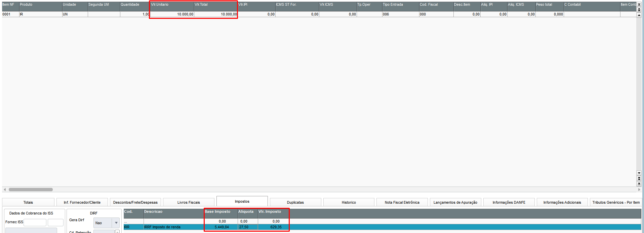
Task: Click the Segunda UM column header
Action: coord(104,6)
